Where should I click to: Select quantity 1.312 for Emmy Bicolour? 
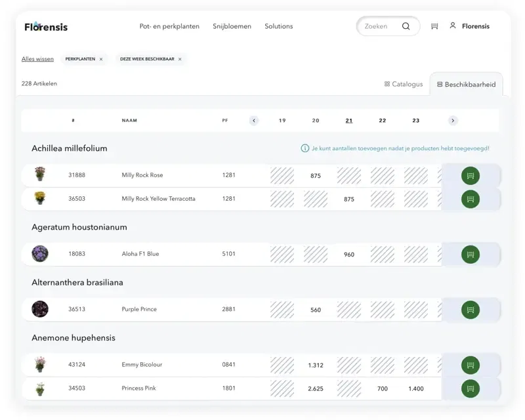pos(316,366)
